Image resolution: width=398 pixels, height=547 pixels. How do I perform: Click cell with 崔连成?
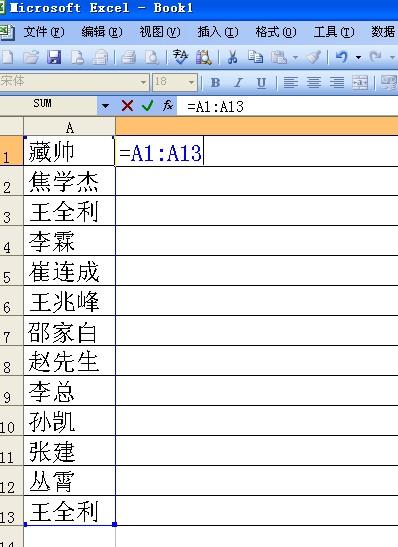pos(69,271)
